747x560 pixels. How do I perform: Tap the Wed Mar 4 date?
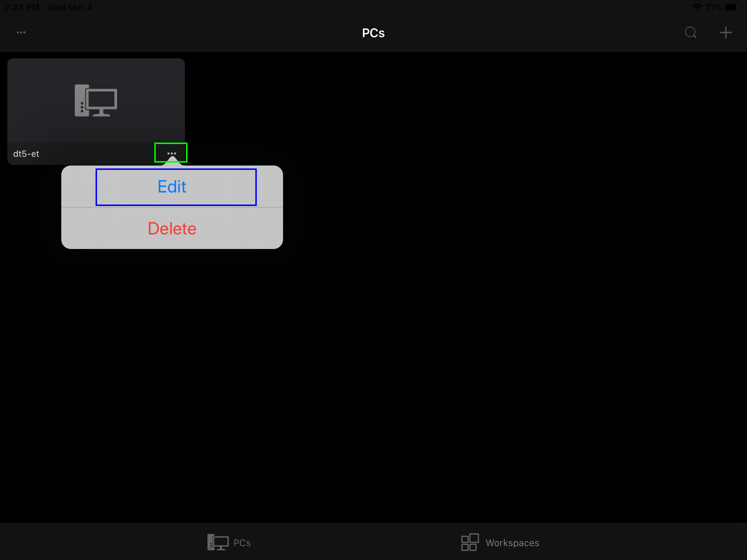point(70,7)
